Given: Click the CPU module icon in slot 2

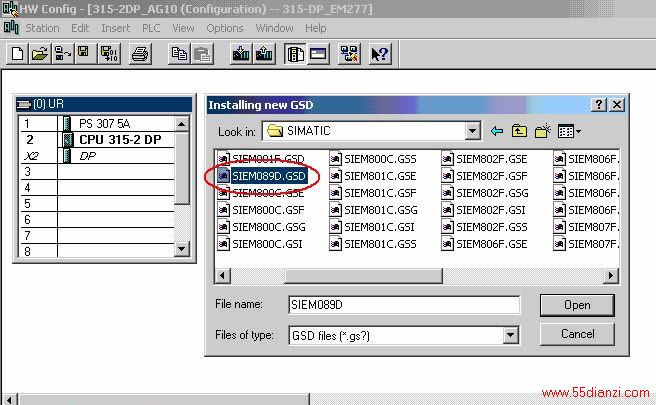Looking at the screenshot, I should click(x=67, y=139).
